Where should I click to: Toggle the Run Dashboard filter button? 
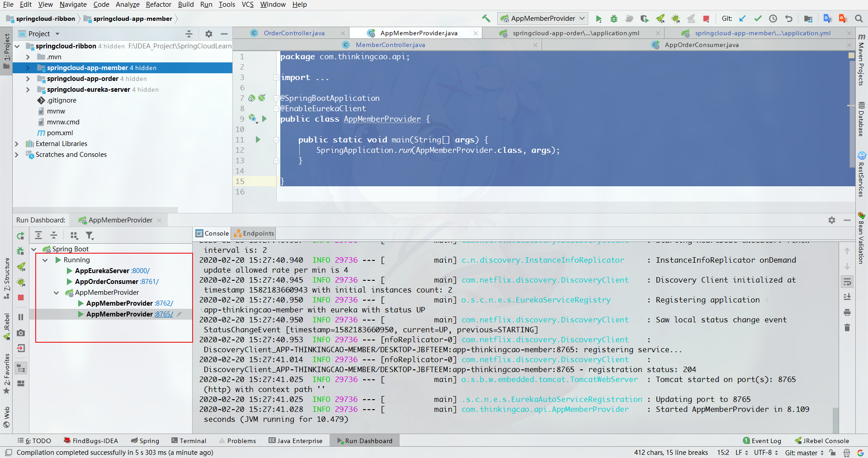pyautogui.click(x=90, y=236)
